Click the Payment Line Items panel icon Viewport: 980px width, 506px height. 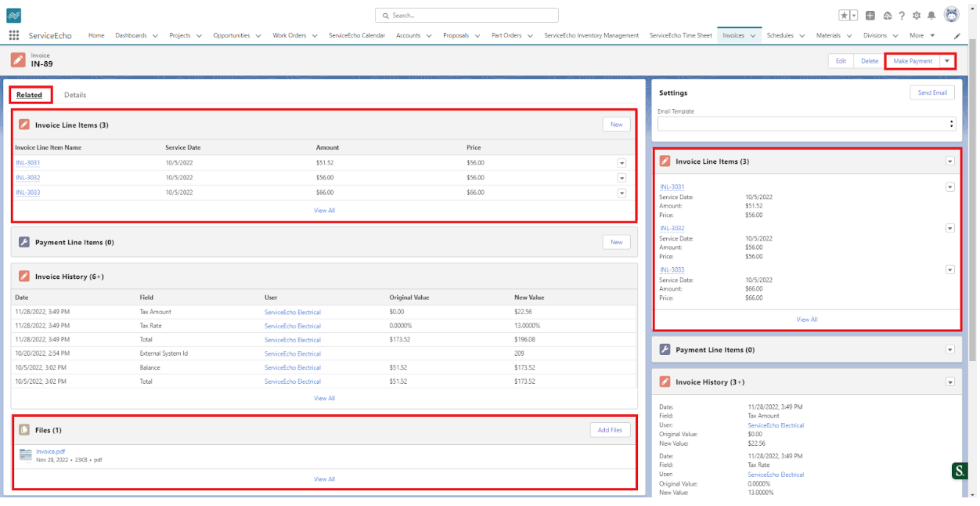point(24,242)
